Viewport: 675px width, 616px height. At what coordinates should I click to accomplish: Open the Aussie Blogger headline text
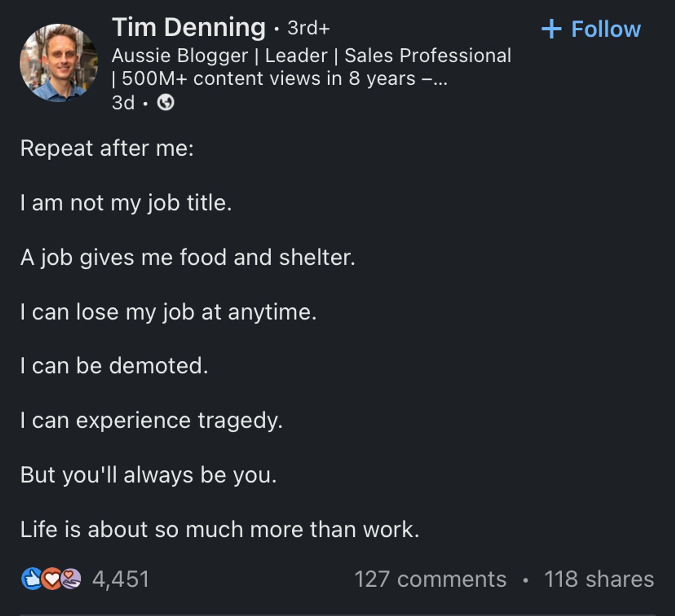311,67
